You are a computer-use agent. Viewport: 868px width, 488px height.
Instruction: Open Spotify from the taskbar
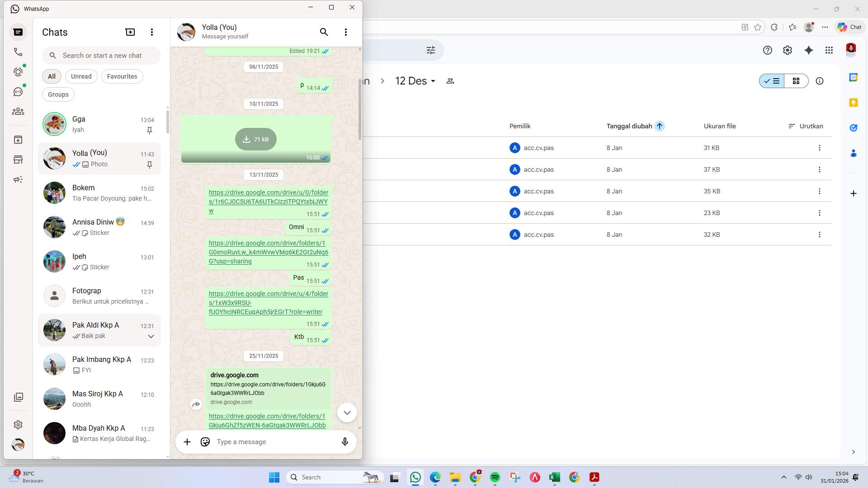tap(495, 477)
